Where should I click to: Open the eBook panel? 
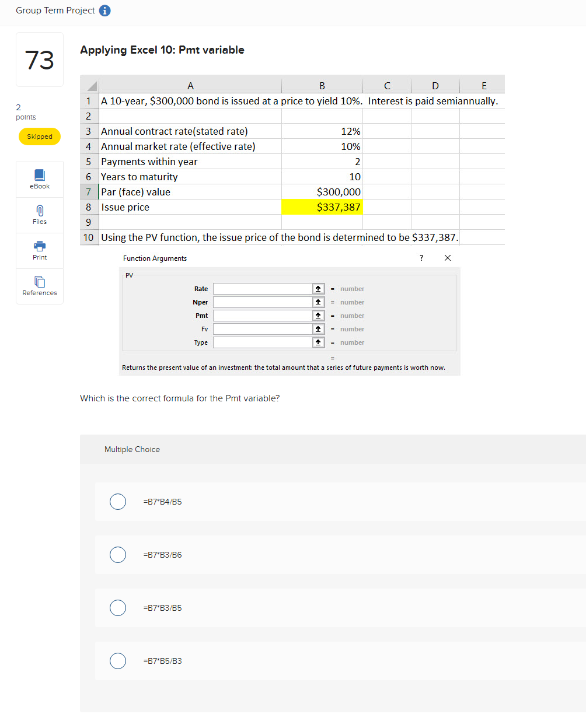click(x=39, y=178)
